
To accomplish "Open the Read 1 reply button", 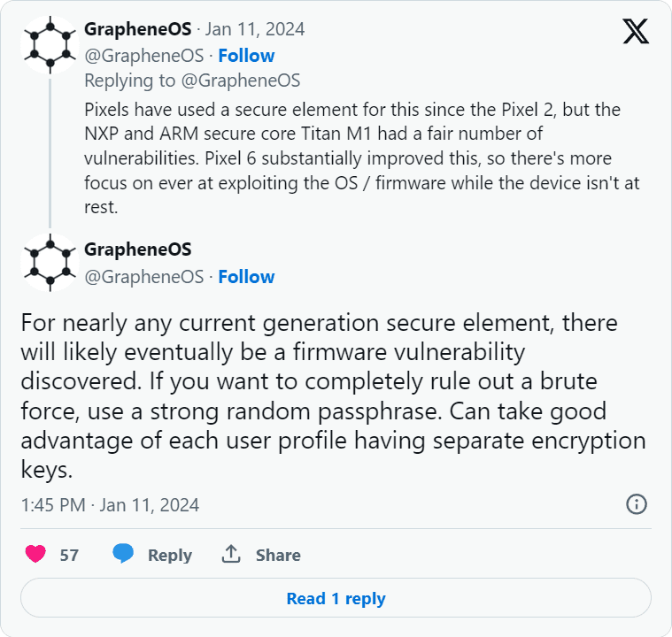I will pos(336,599).
